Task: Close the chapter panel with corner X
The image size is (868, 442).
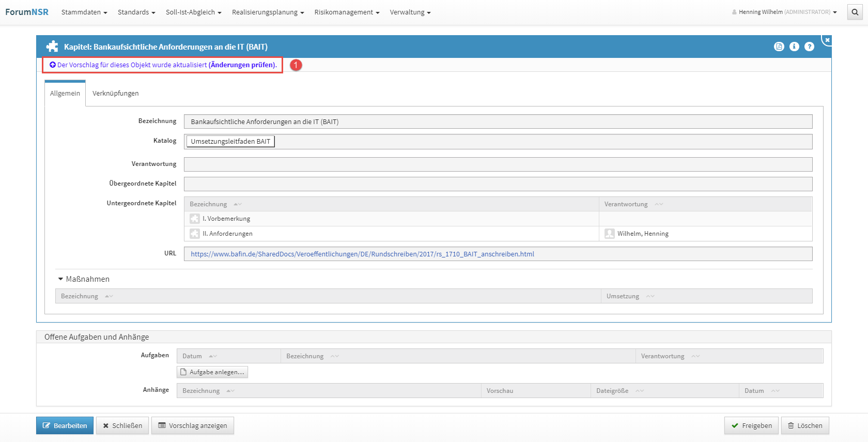Action: [x=827, y=40]
